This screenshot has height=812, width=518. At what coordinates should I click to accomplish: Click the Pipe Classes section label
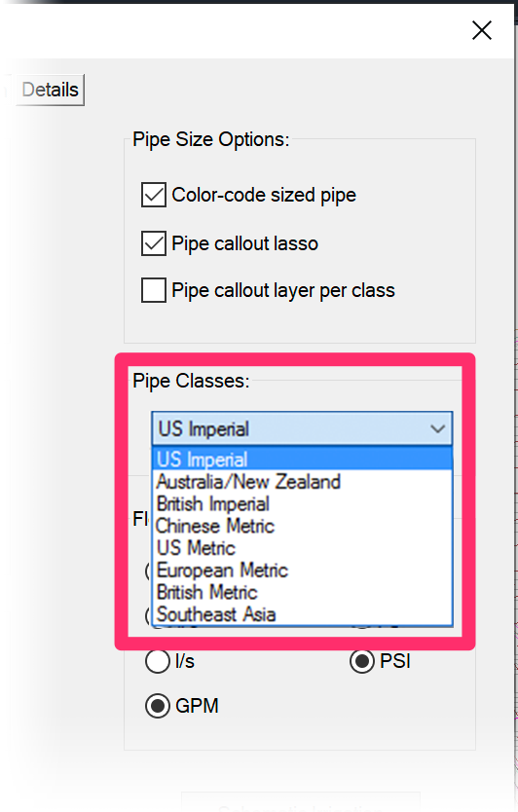(191, 381)
